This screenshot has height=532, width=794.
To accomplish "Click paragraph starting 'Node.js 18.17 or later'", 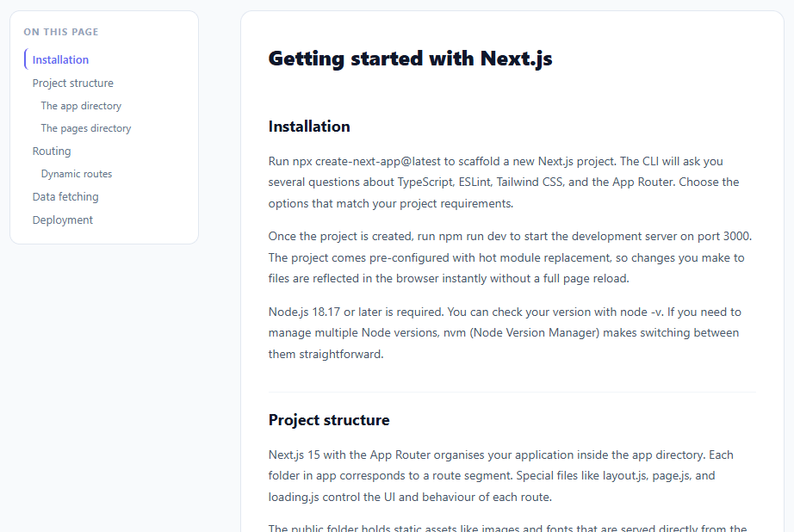I will [512, 332].
